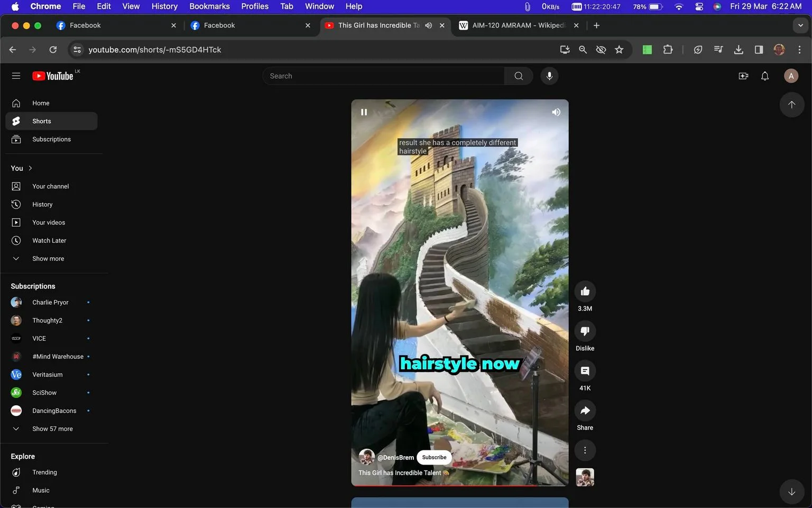Screen dimensions: 812x508
Task: Open a new Chrome tab
Action: 596,25
